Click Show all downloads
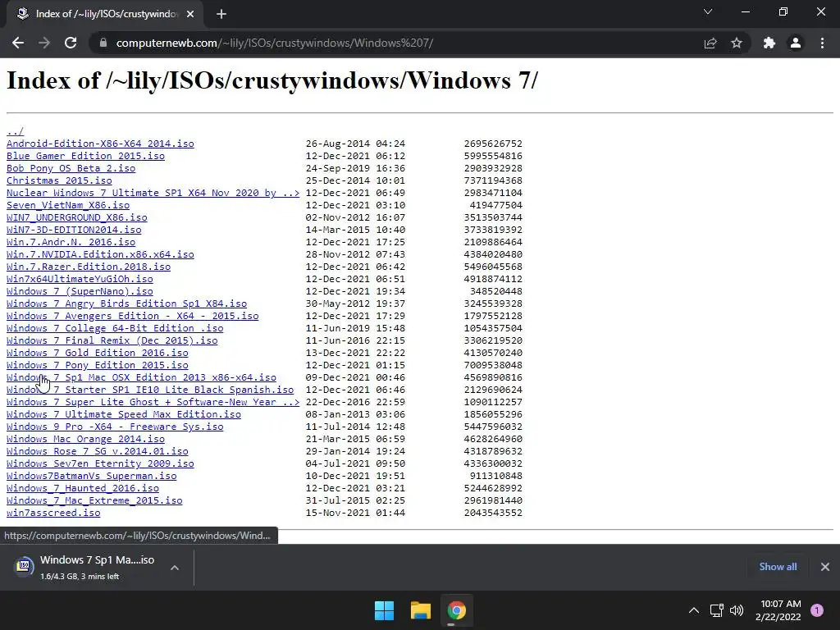This screenshot has width=840, height=630. (778, 567)
